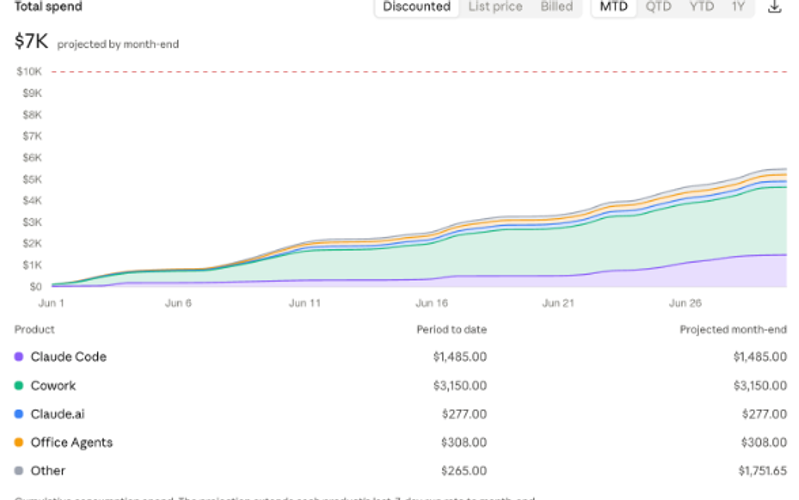This screenshot has height=500, width=799.
Task: Select the Cowork product row label
Action: click(x=53, y=385)
